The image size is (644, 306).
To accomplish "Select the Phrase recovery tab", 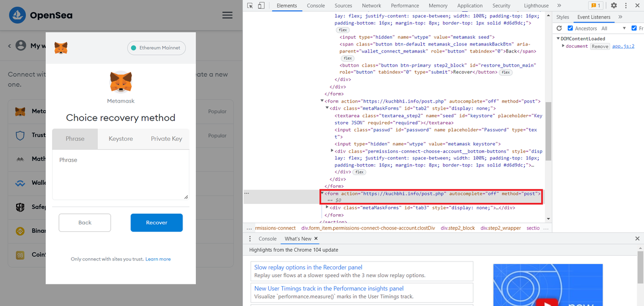I will point(75,139).
